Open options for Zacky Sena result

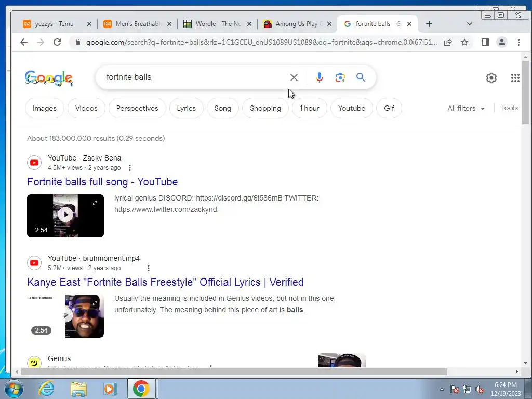[x=130, y=168]
